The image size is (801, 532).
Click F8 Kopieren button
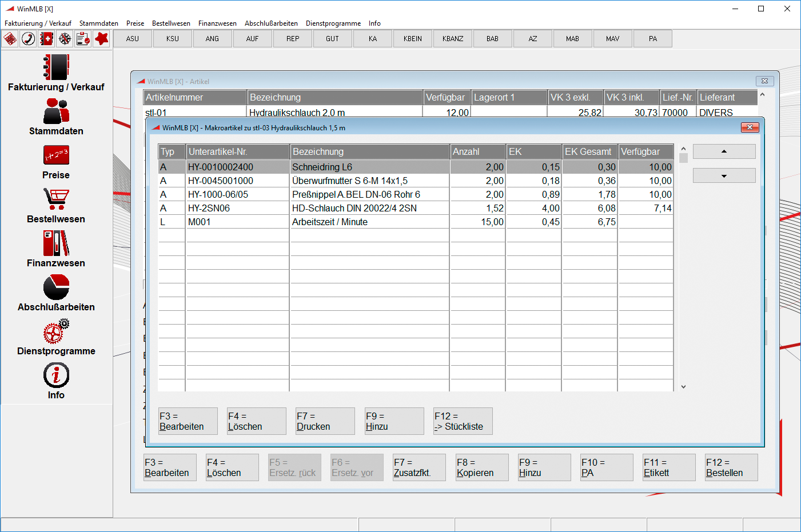482,467
